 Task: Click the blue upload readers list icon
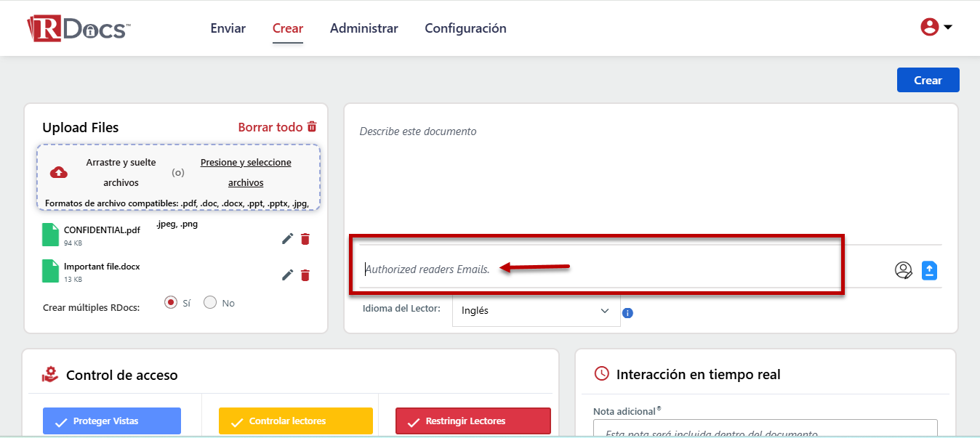point(930,270)
